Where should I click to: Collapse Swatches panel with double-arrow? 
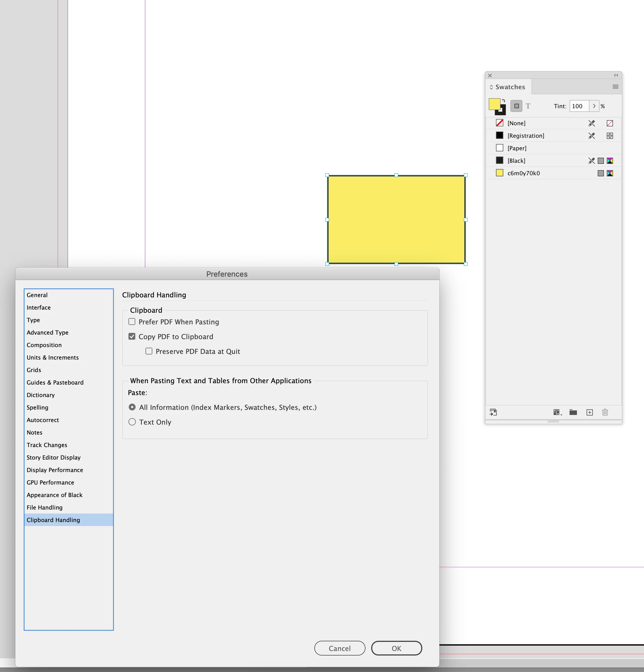click(616, 76)
